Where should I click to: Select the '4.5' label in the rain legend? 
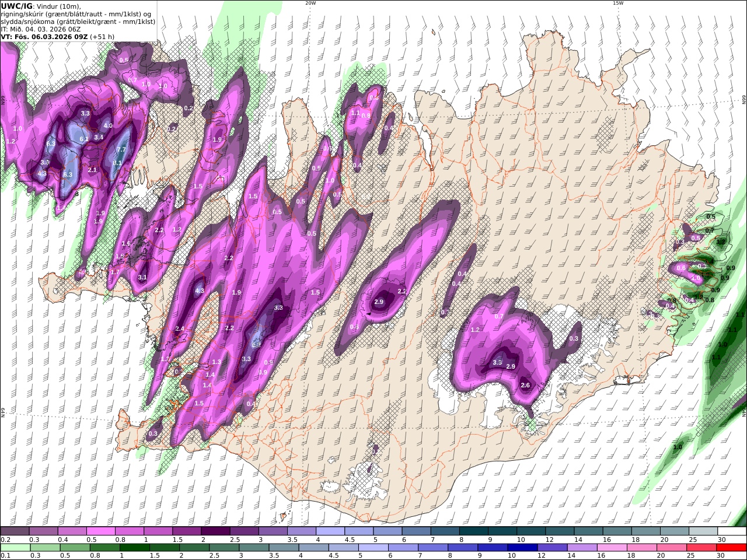(334, 556)
